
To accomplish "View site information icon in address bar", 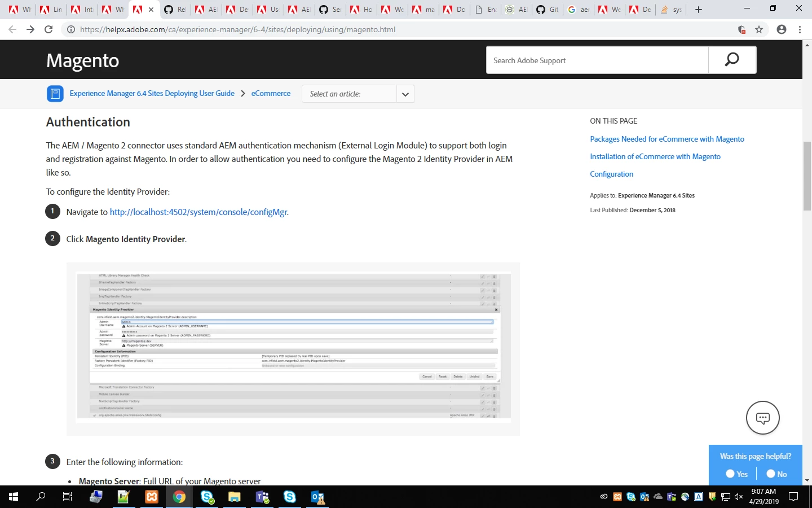I will 71,29.
